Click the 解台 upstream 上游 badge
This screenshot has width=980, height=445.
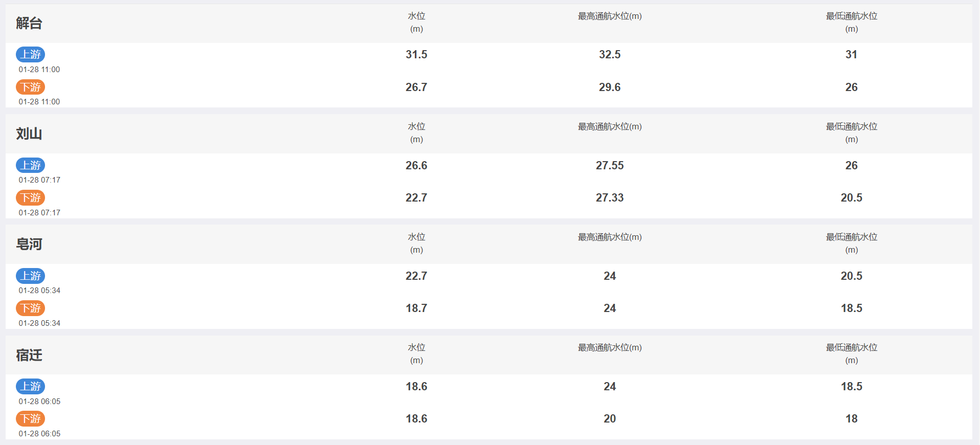31,54
